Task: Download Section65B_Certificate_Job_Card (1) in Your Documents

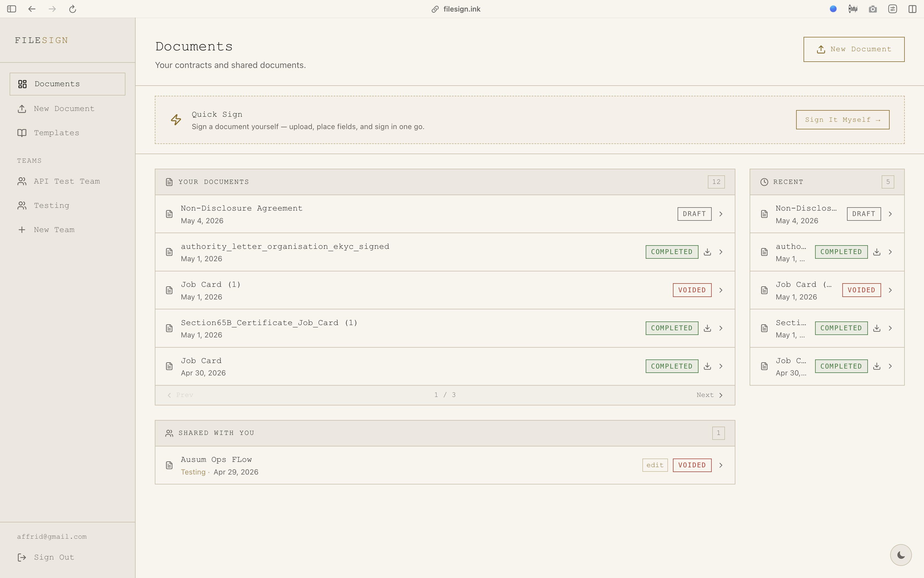Action: tap(707, 328)
